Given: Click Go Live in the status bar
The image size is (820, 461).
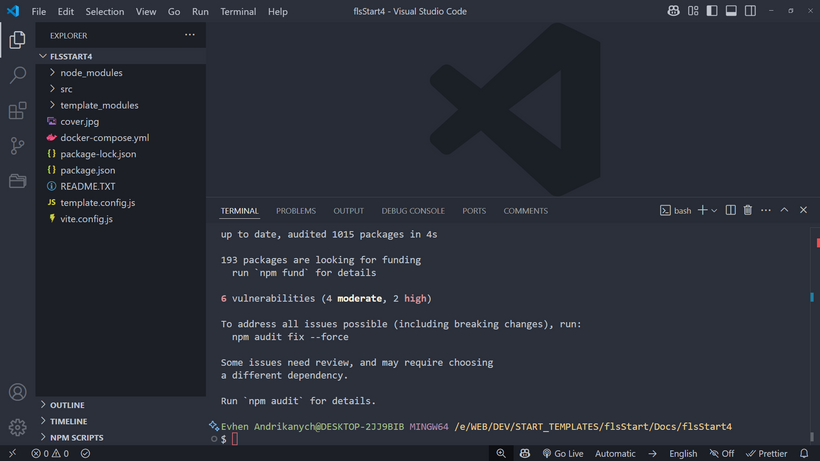Looking at the screenshot, I should click(562, 453).
